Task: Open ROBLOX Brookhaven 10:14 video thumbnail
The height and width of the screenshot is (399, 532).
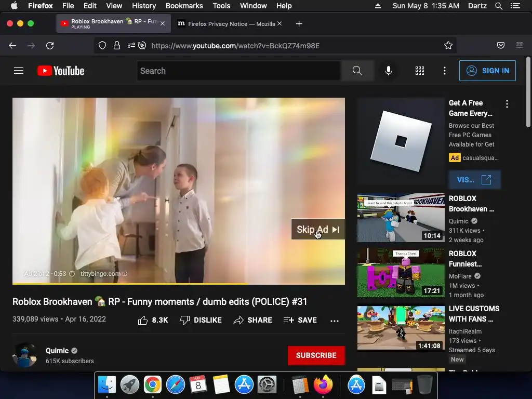Action: tap(401, 218)
